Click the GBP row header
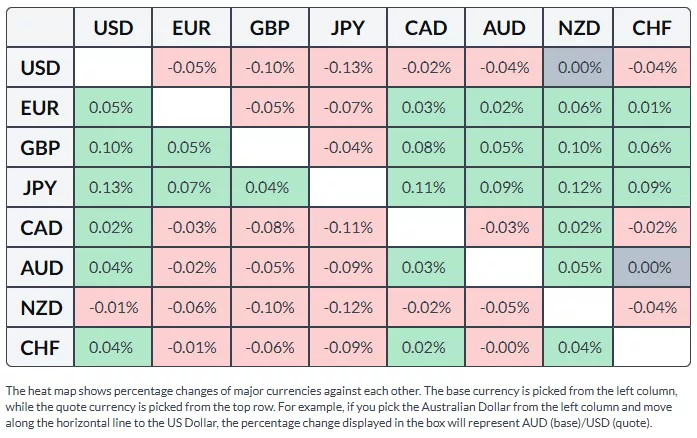The height and width of the screenshot is (438, 697). [x=41, y=148]
